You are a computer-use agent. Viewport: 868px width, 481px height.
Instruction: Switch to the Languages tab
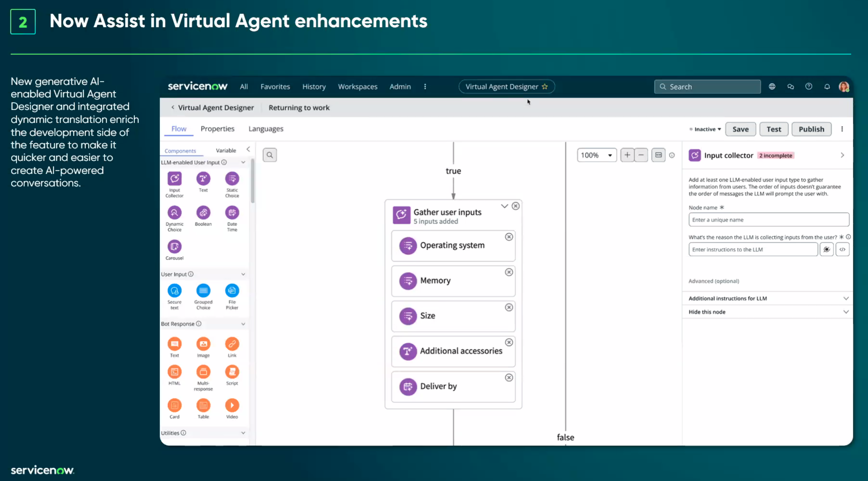click(266, 129)
